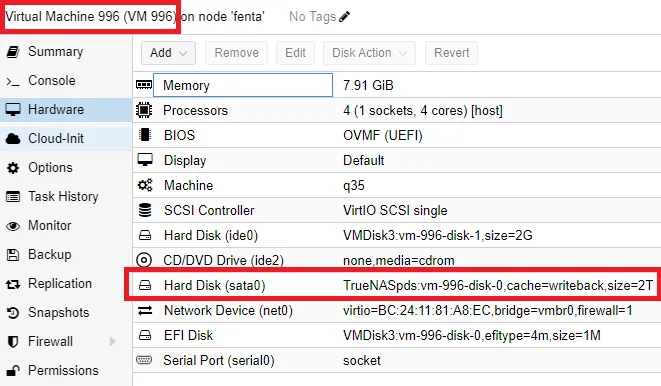
Task: Click the none,media=cdrom value
Action: point(399,260)
